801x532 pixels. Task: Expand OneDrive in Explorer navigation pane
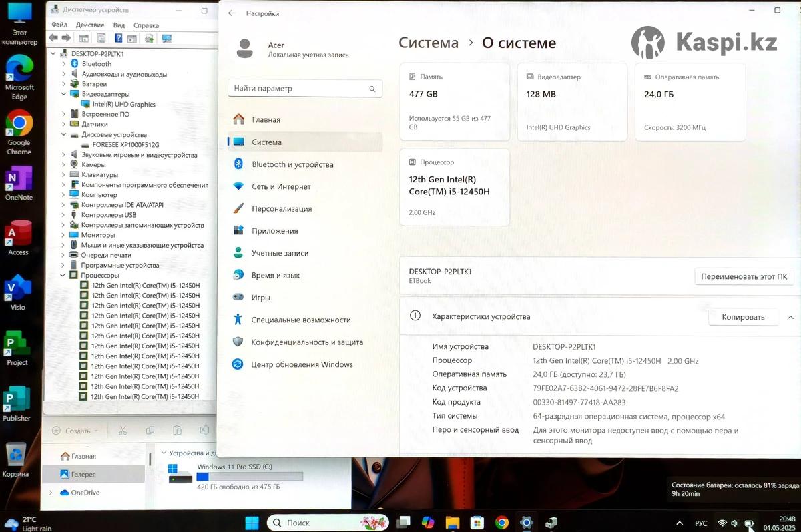51,493
